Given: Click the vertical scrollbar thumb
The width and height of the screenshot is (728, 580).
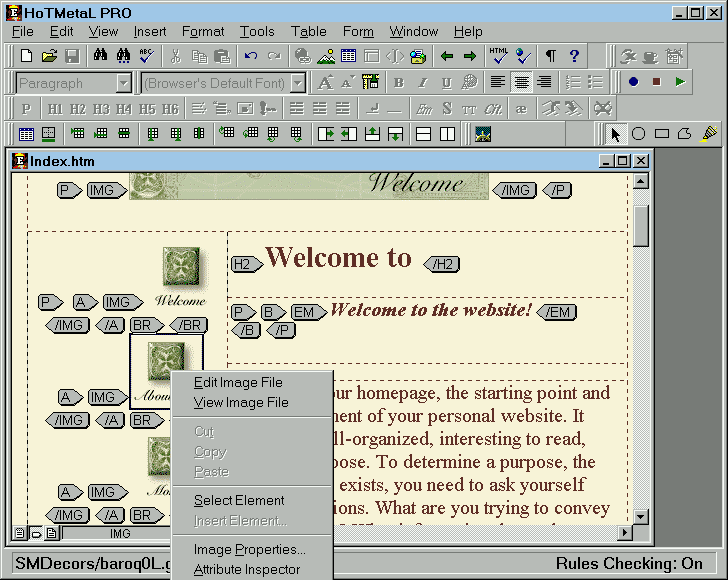Looking at the screenshot, I should tap(641, 226).
